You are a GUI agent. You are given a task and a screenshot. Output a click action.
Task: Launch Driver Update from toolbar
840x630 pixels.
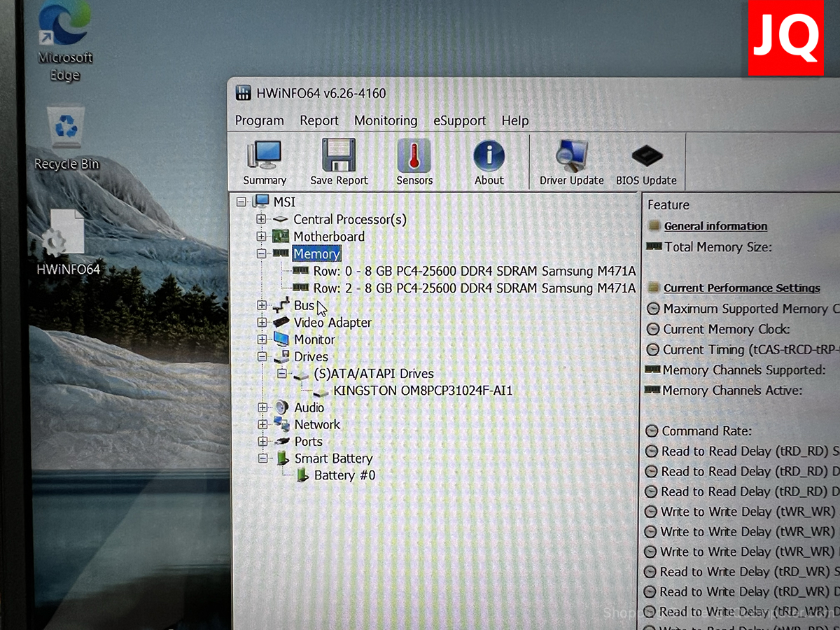coord(571,162)
